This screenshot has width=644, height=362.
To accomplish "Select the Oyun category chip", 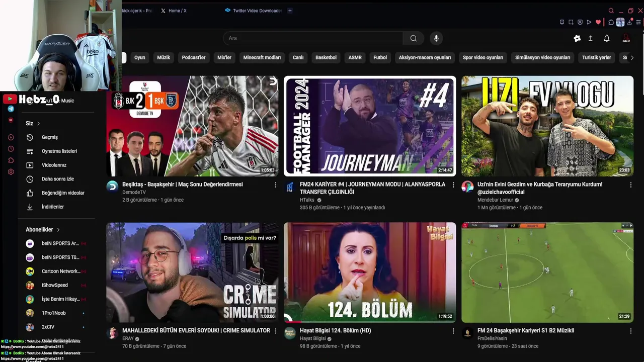I will pyautogui.click(x=140, y=58).
